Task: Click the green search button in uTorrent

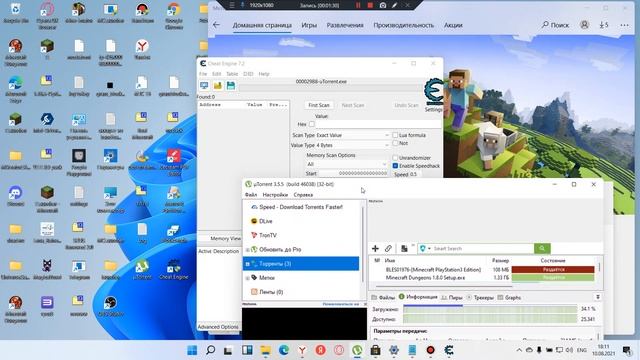Action: coord(542,248)
